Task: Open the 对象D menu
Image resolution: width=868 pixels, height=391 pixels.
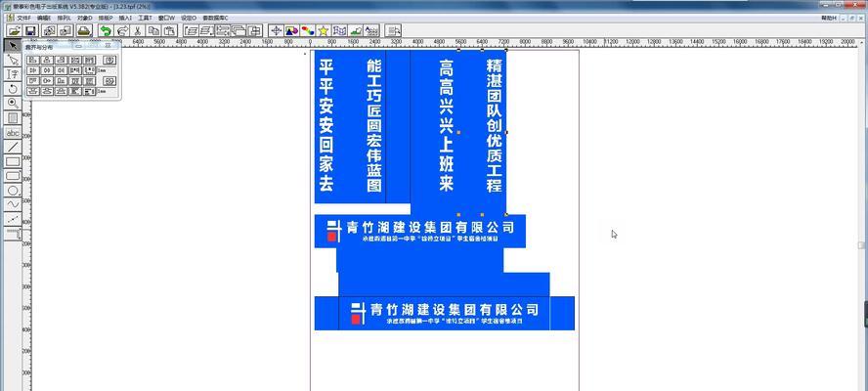Action: tap(85, 18)
